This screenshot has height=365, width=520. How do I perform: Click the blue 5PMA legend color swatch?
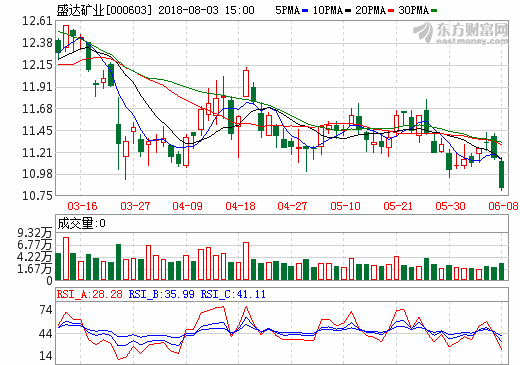305,11
